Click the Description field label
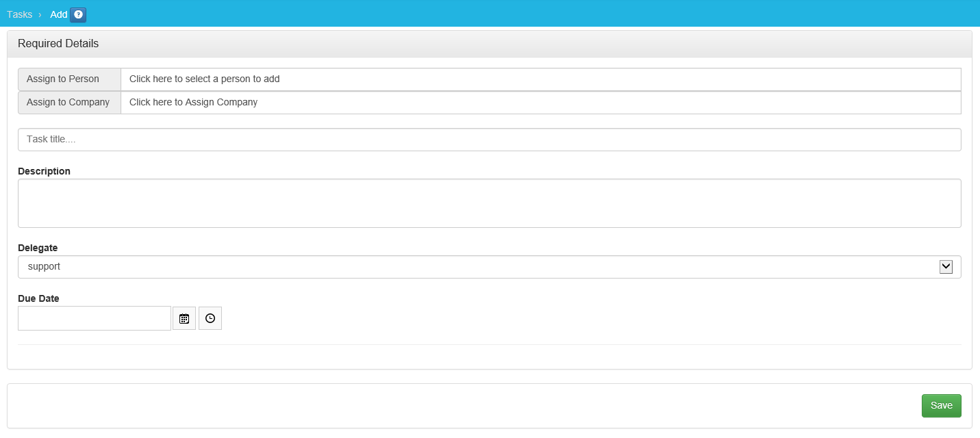This screenshot has width=980, height=438. 44,171
